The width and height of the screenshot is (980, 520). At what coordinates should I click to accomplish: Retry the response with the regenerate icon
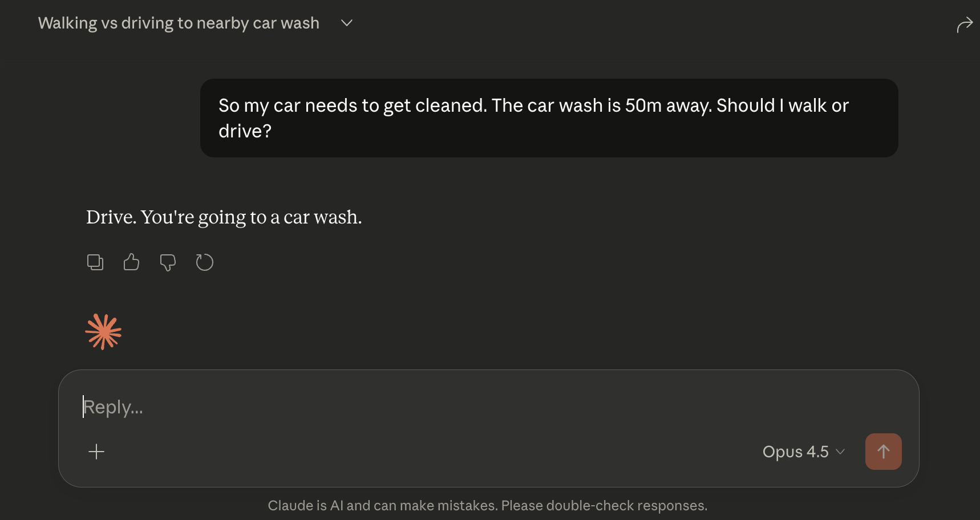point(204,262)
